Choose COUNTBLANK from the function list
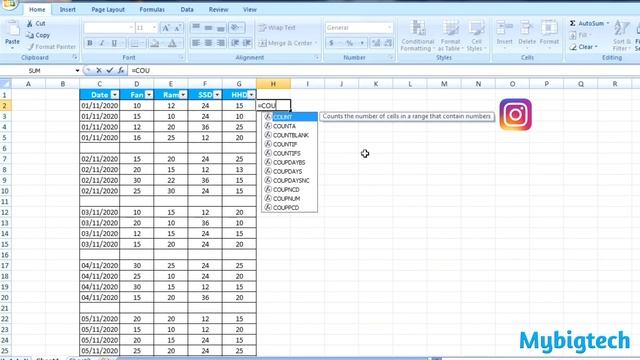 click(290, 135)
